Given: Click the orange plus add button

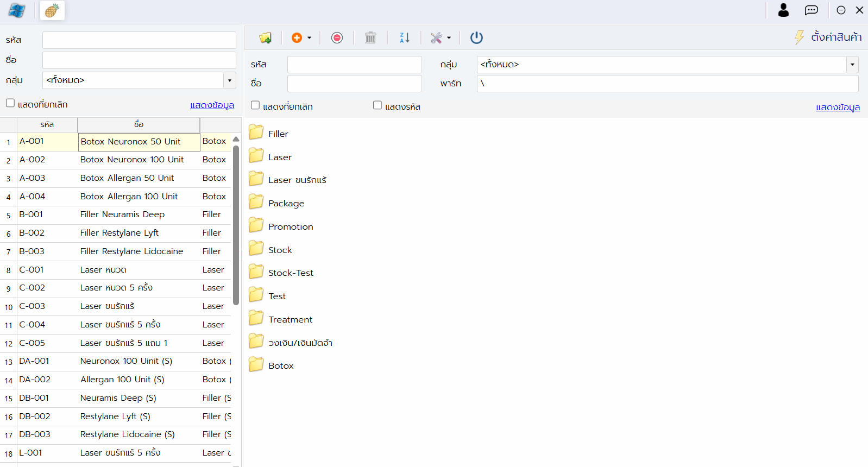Looking at the screenshot, I should click(x=297, y=37).
